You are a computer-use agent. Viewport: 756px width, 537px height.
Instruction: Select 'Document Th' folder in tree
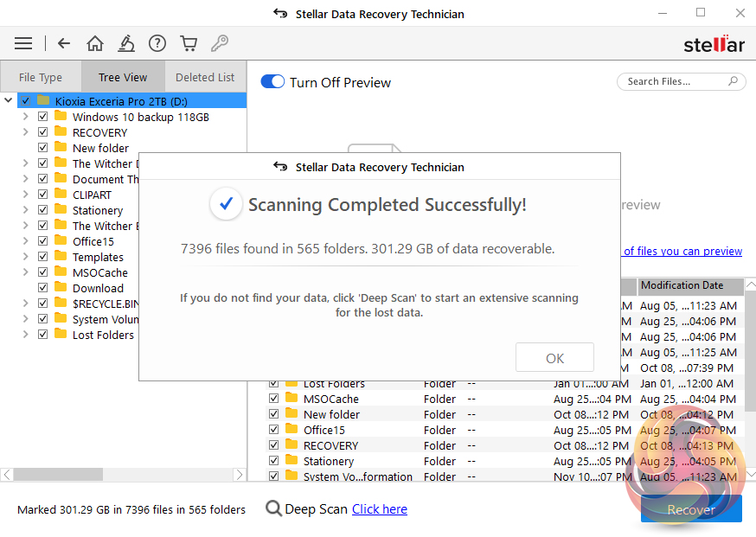coord(106,179)
